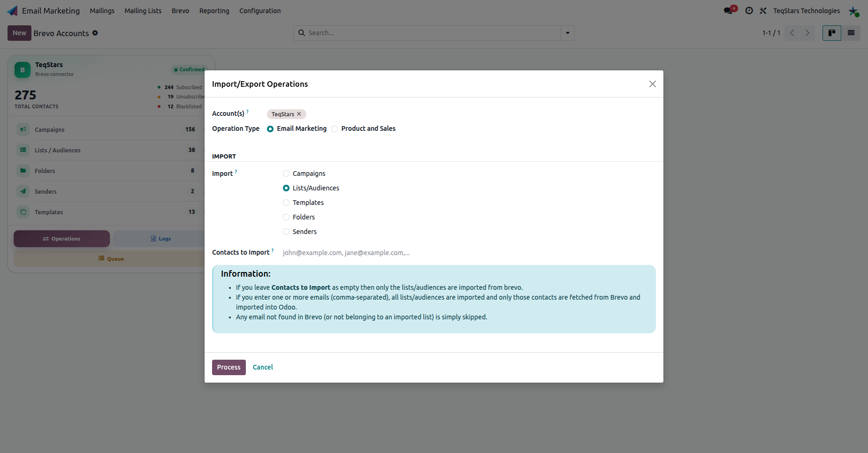Click the Folders folder icon in card
The height and width of the screenshot is (453, 868).
[x=23, y=171]
